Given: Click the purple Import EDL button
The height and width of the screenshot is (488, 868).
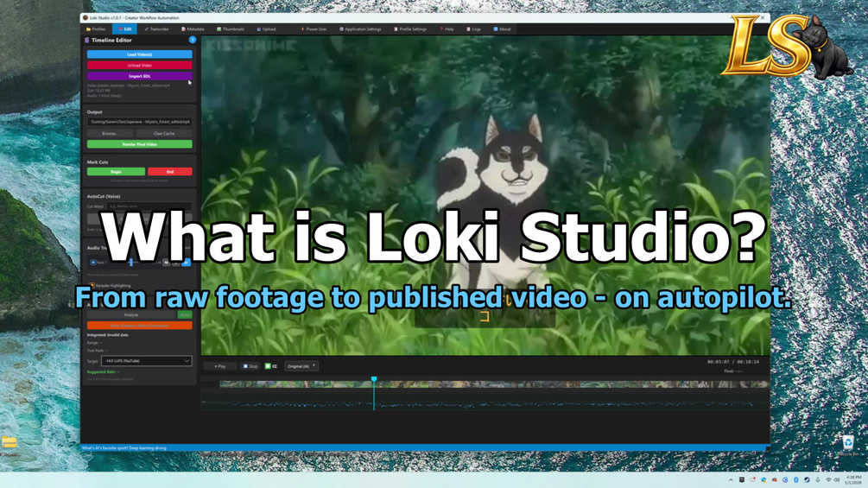Looking at the screenshot, I should click(140, 76).
